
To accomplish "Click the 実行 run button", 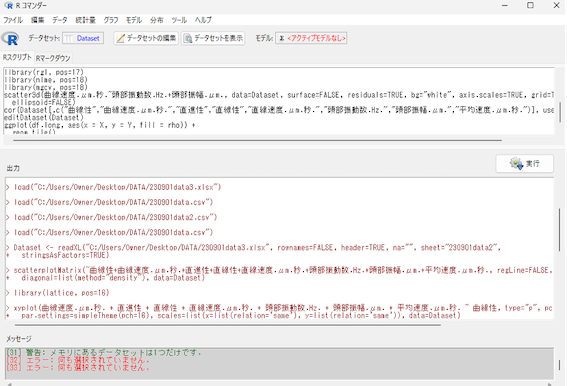I will coord(524,164).
